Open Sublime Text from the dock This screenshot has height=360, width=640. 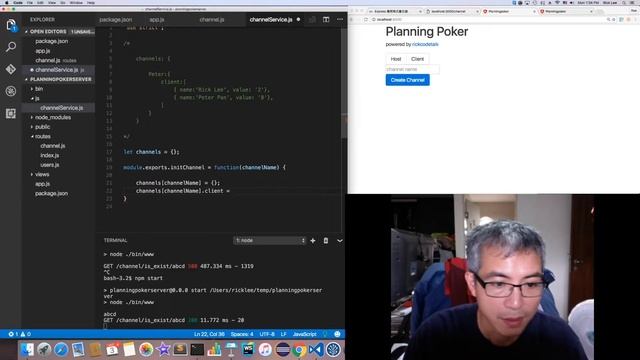pyautogui.click(x=180, y=349)
